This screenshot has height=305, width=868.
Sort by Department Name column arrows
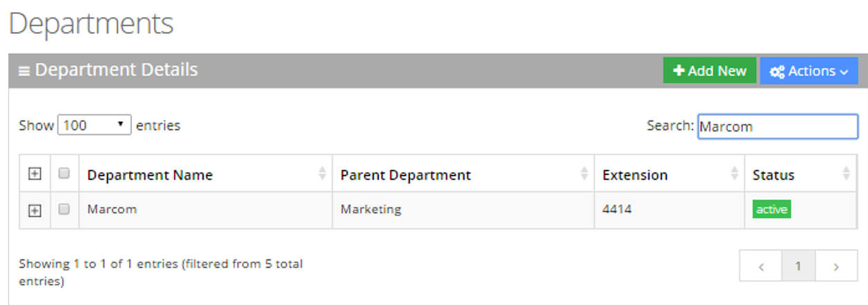(322, 174)
